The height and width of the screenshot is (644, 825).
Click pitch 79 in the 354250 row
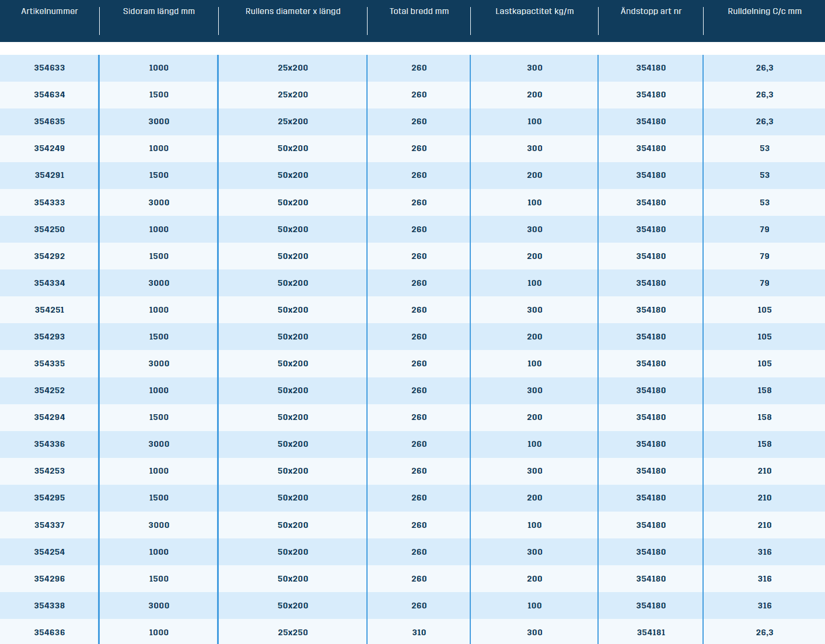(764, 229)
